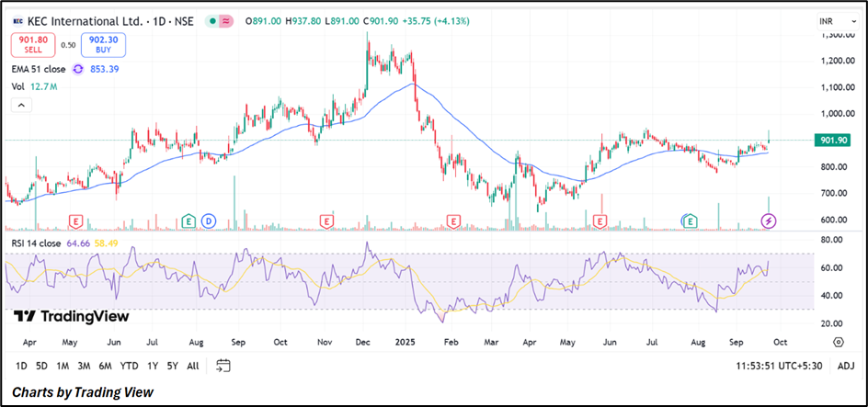This screenshot has height=407, width=868.
Task: Click the green market-open status dot
Action: coord(212,21)
